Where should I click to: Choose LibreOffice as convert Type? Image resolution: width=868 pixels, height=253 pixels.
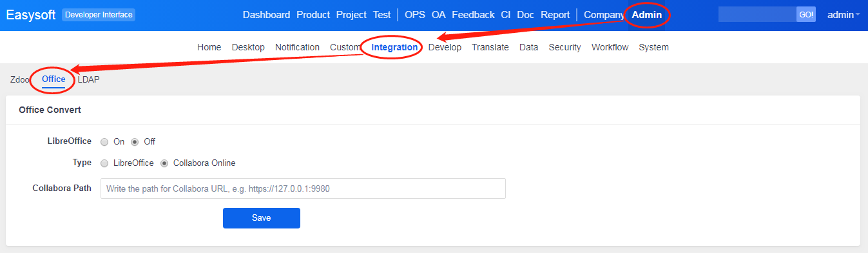(104, 163)
